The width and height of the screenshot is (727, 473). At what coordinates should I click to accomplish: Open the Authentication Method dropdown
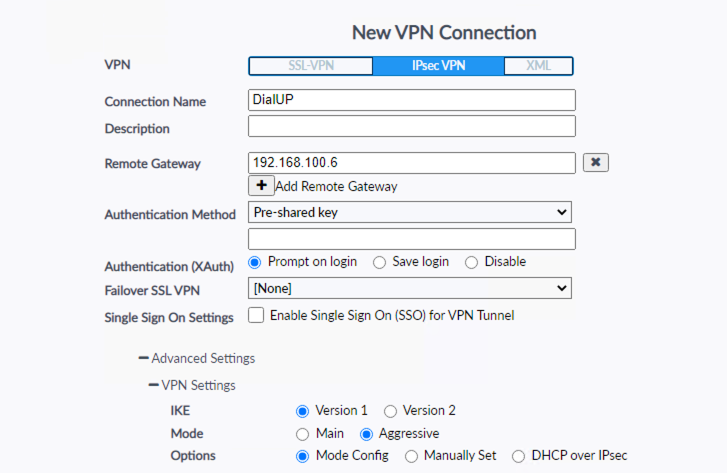pos(409,212)
